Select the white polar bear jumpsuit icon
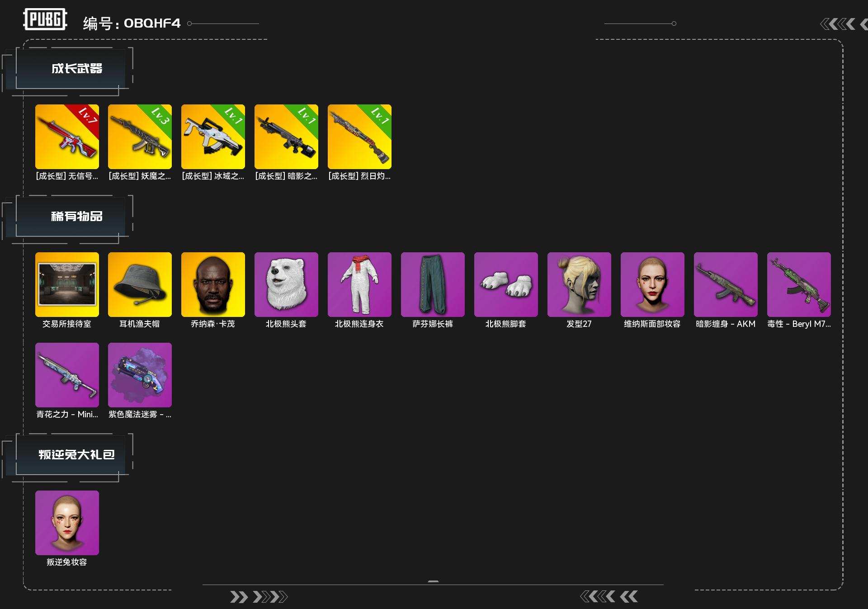 359,284
